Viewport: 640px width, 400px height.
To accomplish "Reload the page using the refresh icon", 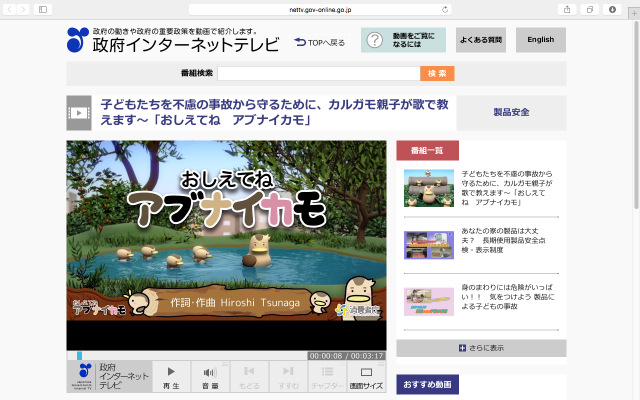I will (x=445, y=9).
